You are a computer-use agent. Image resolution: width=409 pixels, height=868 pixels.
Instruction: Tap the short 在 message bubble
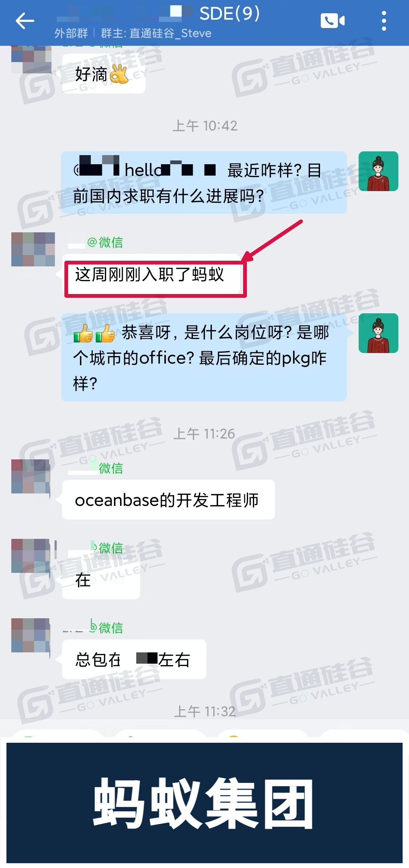coord(101,580)
